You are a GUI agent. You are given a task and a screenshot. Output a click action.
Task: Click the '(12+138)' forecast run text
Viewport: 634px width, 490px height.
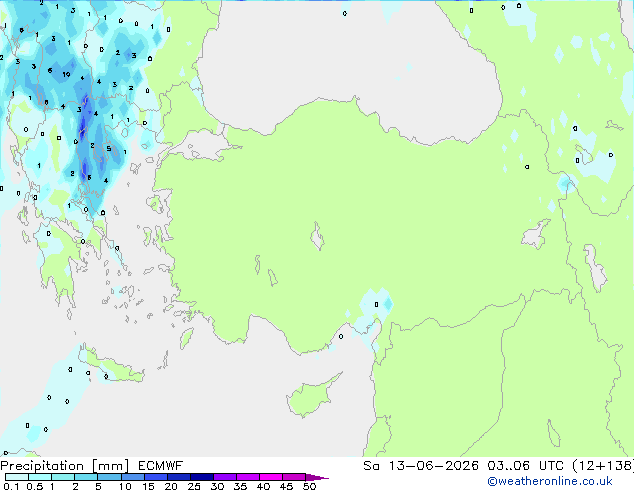603,466
